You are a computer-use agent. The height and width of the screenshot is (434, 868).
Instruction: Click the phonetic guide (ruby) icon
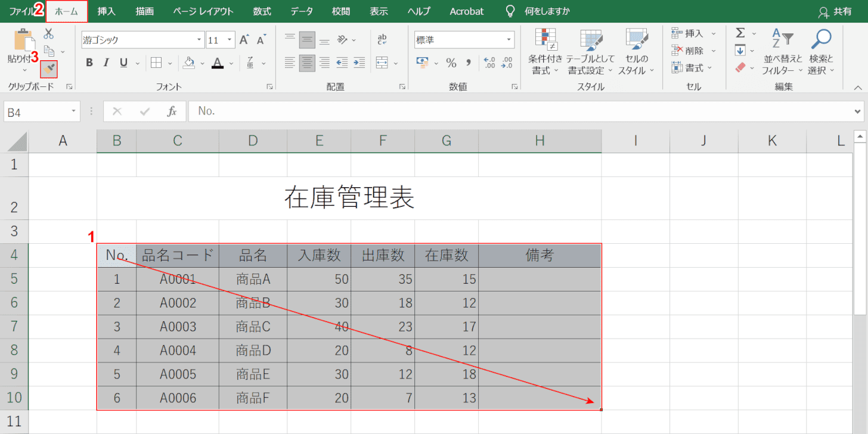(250, 63)
